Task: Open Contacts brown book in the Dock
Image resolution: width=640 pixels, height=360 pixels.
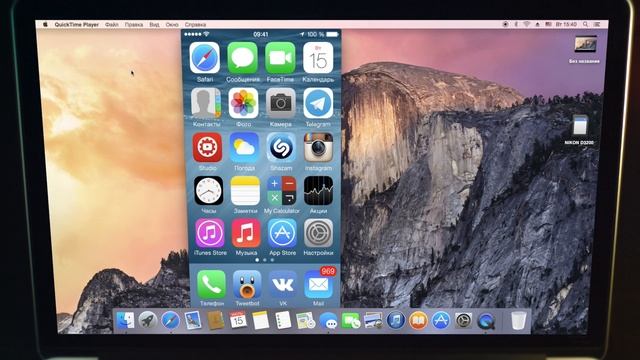Action: [x=215, y=320]
